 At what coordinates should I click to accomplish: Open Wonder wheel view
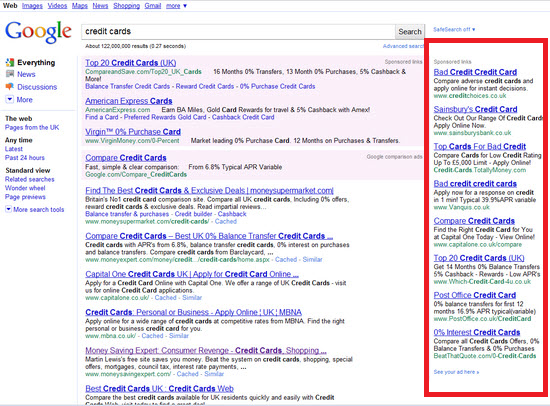(x=25, y=188)
